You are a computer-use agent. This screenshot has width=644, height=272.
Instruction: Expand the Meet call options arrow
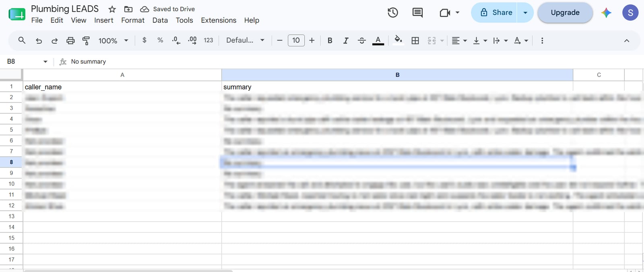[458, 12]
